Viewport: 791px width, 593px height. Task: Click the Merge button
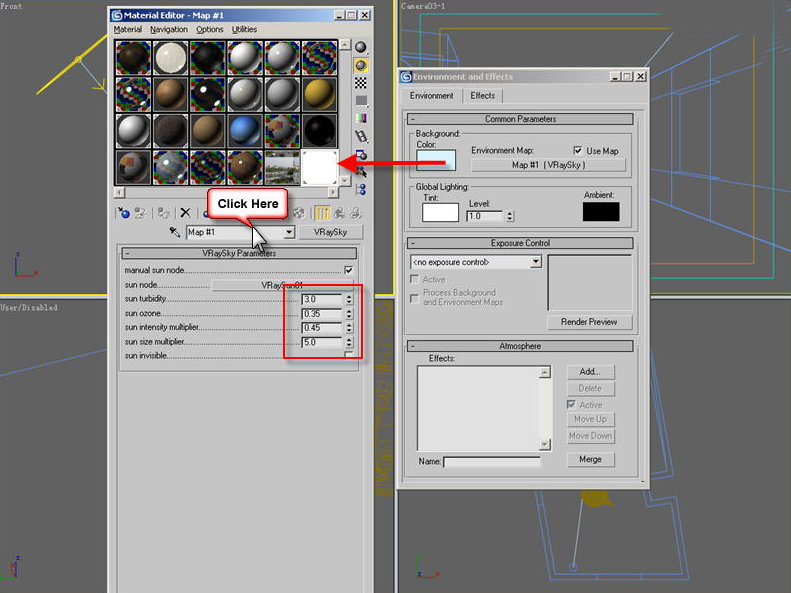point(590,459)
